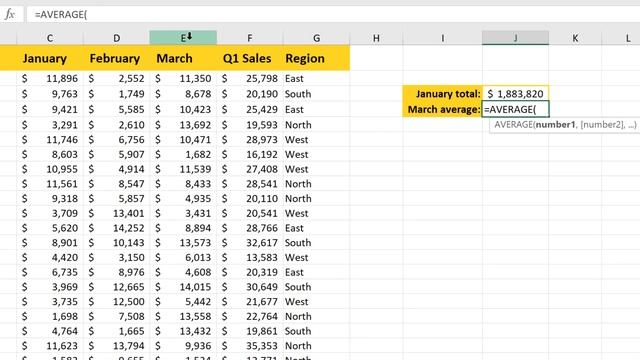The image size is (640, 360).
Task: Select January value 11,896
Action: pyautogui.click(x=50, y=78)
